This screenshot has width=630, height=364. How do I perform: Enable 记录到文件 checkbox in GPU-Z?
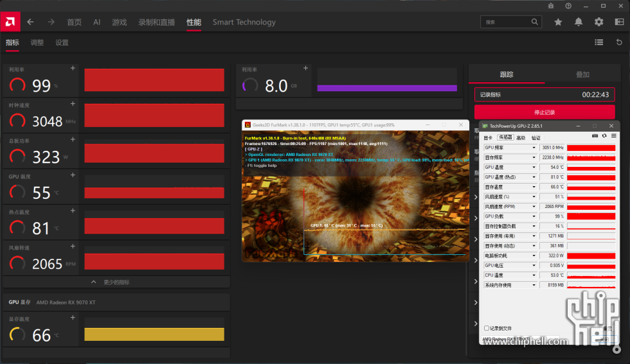pos(487,328)
